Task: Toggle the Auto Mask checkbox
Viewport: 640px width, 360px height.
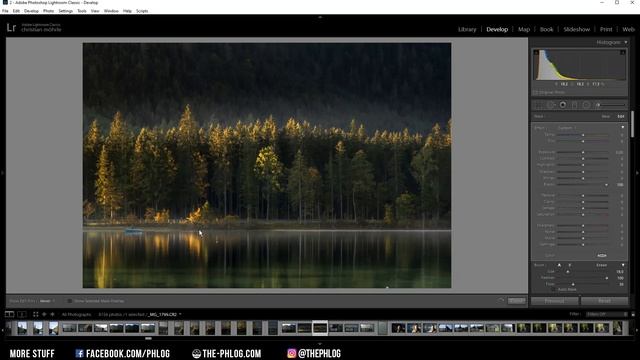Action: 554,289
